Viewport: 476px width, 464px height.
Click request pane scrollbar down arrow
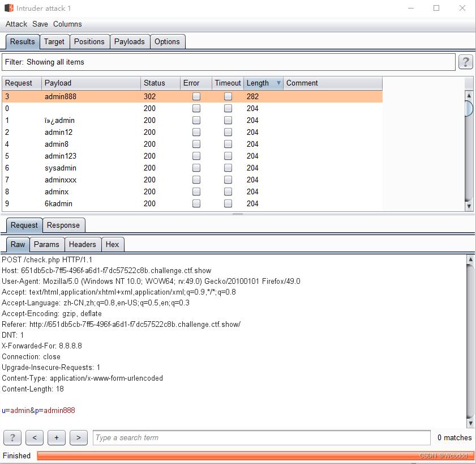[470, 423]
